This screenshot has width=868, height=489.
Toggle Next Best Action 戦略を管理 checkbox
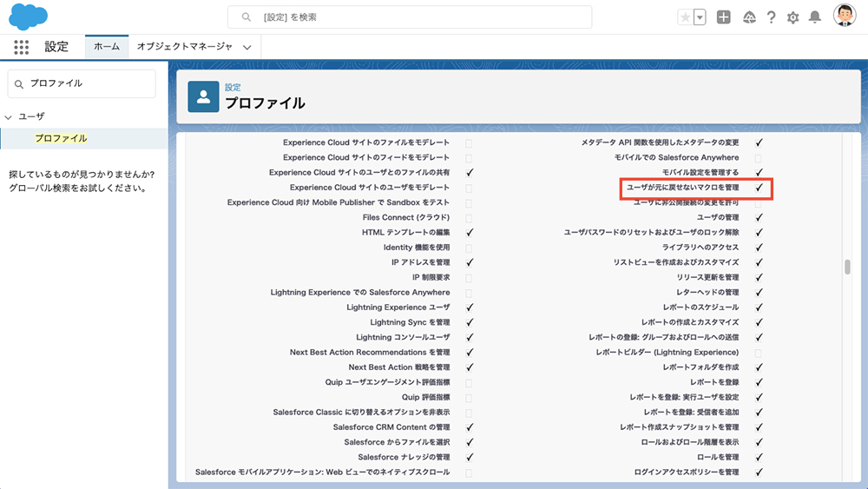click(470, 367)
